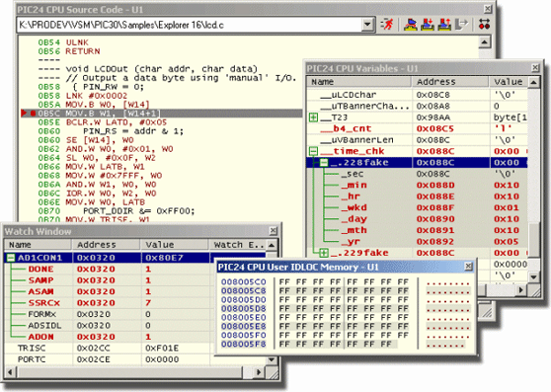Select the _mth member row
Image resolution: width=551 pixels, height=392 pixels.
point(417,230)
